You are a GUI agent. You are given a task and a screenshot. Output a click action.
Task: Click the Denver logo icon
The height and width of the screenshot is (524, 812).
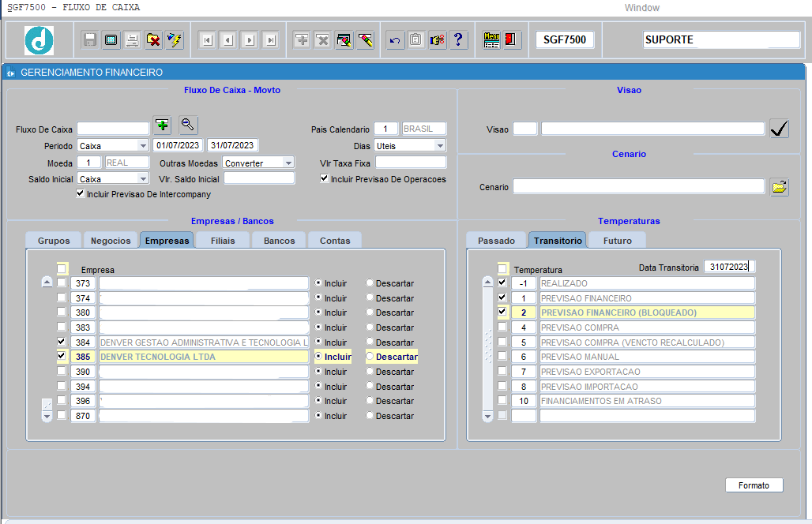[x=39, y=39]
